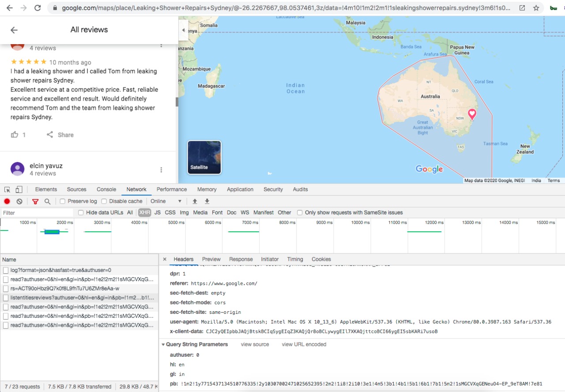Open elcin yavuz's profile avatar

click(x=17, y=169)
